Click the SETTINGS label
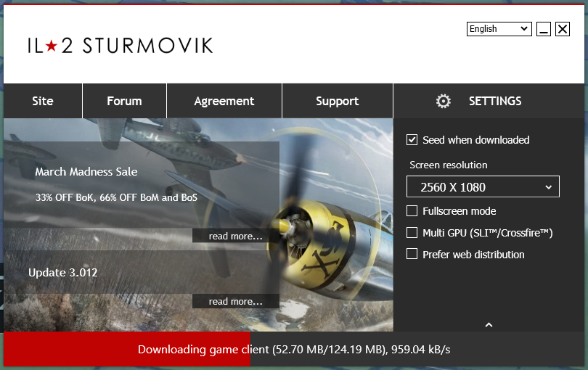Screen dimensions: 588x370 pos(495,101)
